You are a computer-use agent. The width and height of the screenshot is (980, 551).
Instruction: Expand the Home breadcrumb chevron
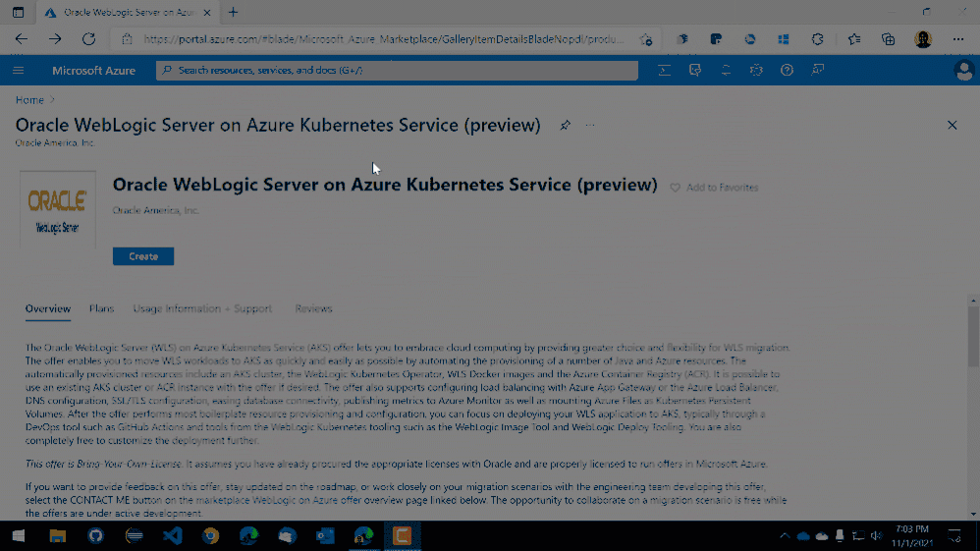(x=52, y=100)
